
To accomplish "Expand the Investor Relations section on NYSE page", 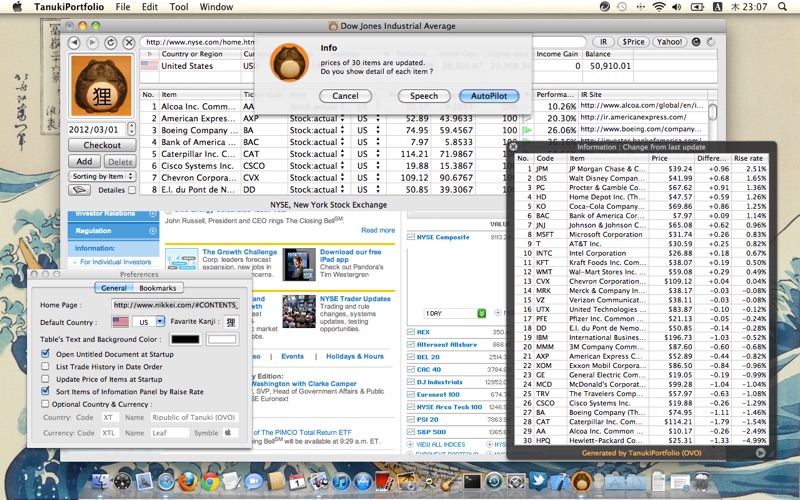I will 153,214.
